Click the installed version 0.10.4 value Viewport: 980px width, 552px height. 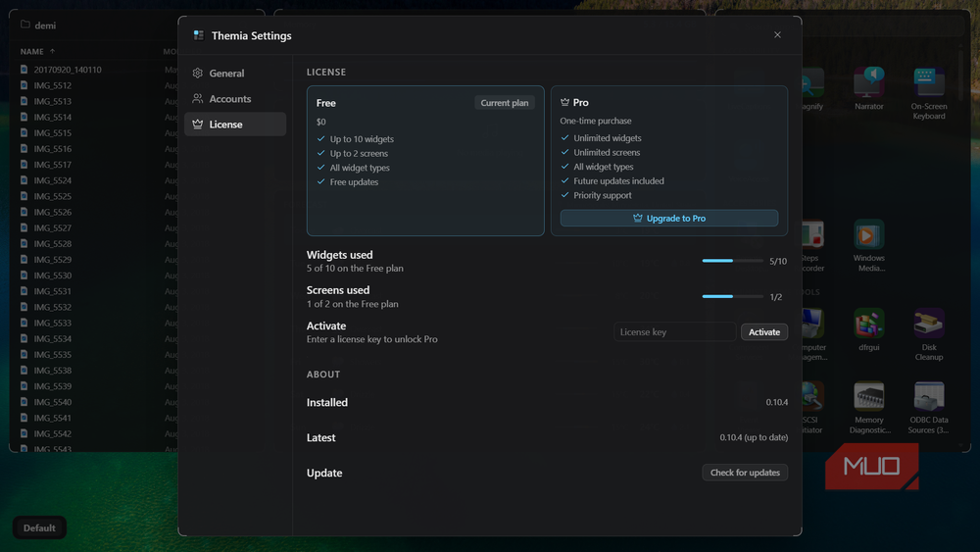click(x=777, y=403)
